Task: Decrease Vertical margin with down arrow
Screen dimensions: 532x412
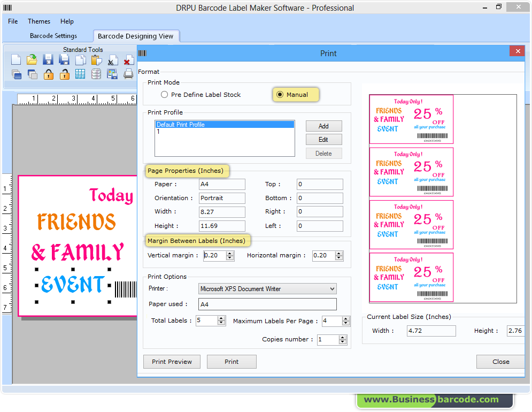Action: (230, 258)
